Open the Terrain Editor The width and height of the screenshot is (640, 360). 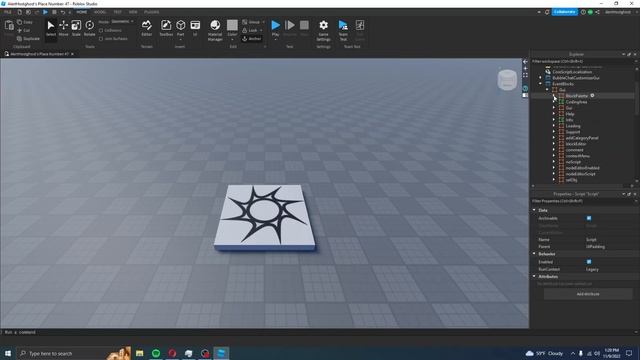click(x=147, y=29)
